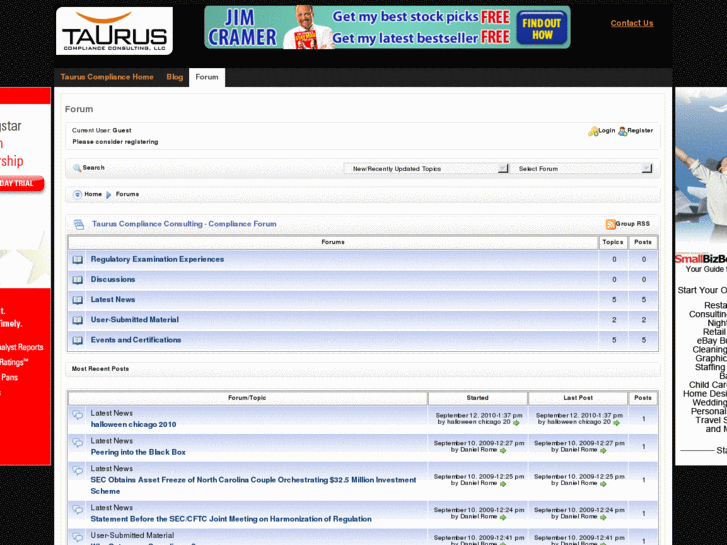This screenshot has height=545, width=727.
Task: Click the Register link
Action: 640,131
